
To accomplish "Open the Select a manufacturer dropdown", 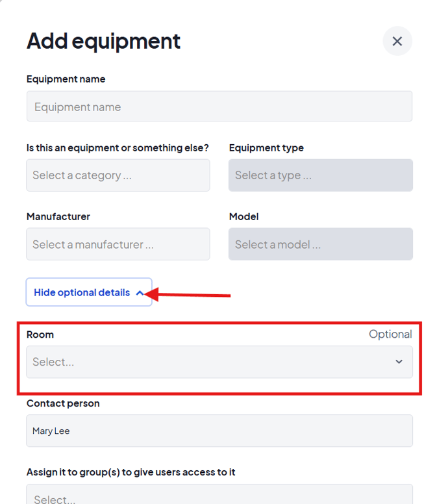I will [x=118, y=244].
